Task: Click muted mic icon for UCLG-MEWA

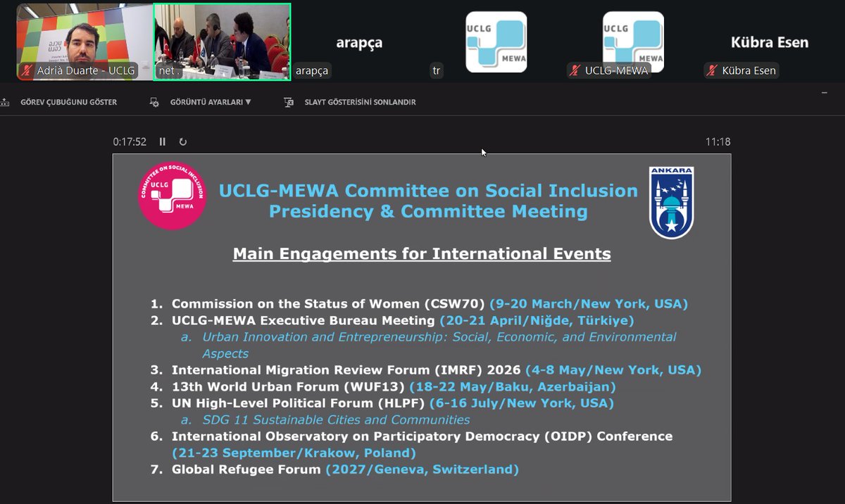Action: point(575,70)
